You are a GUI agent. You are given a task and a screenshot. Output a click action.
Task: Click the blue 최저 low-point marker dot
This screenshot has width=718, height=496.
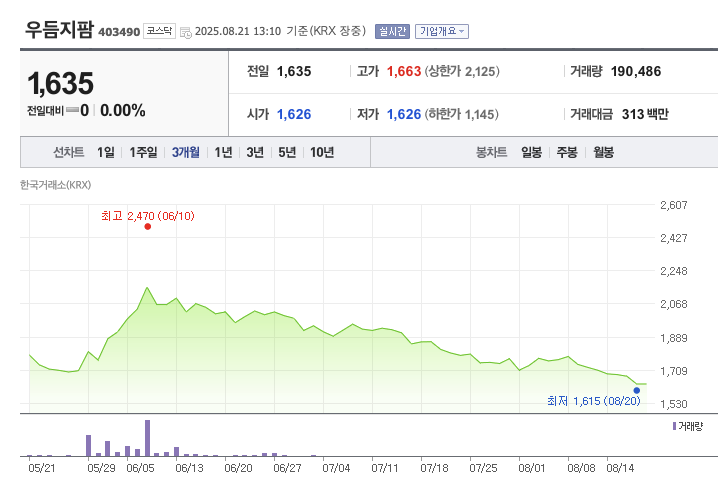point(637,391)
